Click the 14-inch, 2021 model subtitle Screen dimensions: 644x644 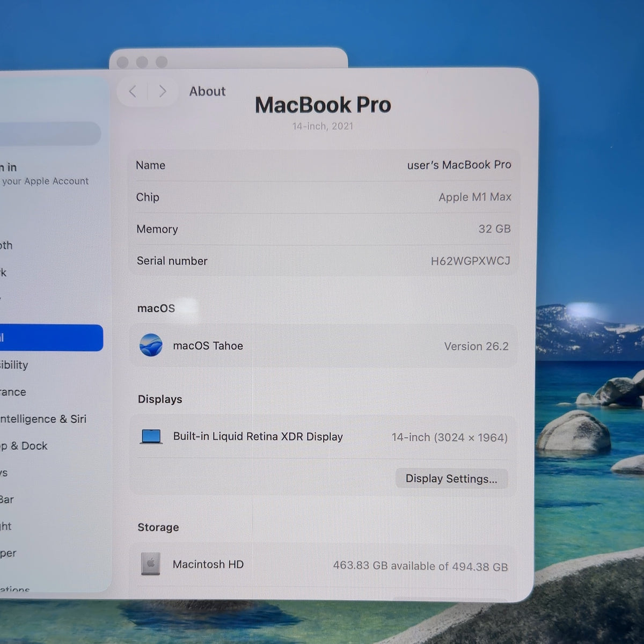pyautogui.click(x=323, y=126)
